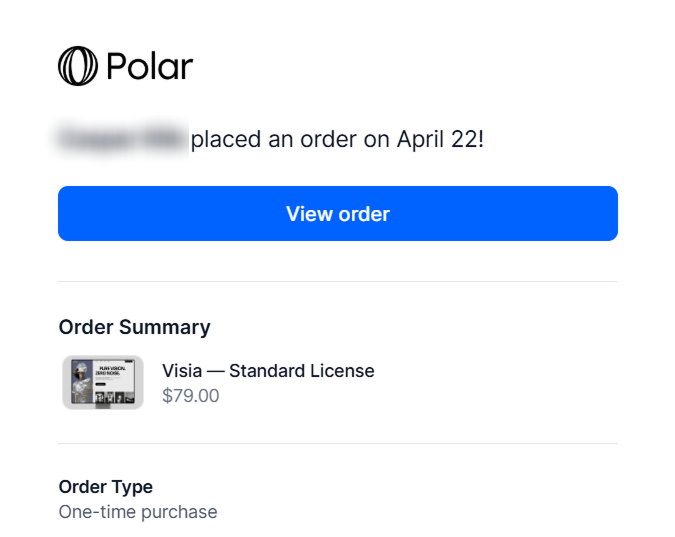The height and width of the screenshot is (537, 675).
Task: Click the blurred customer name
Action: pyautogui.click(x=121, y=139)
